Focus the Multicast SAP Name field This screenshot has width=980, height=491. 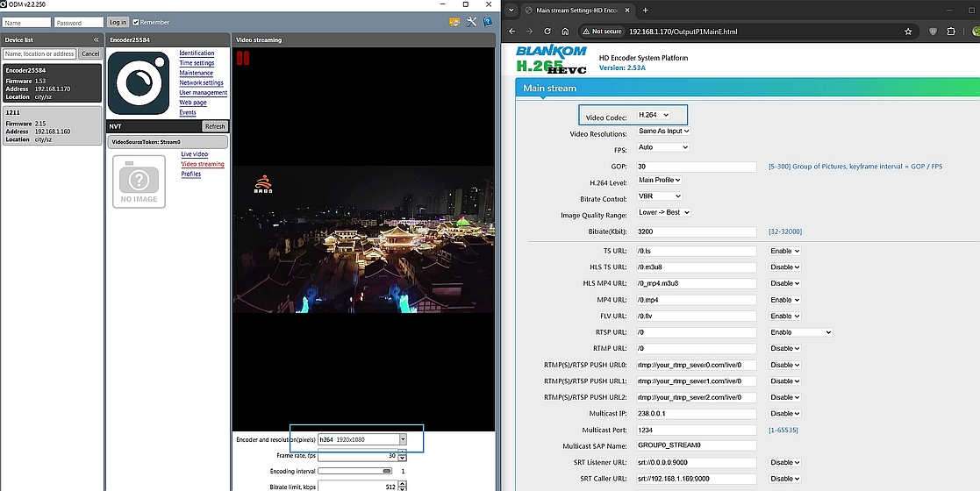coord(697,446)
